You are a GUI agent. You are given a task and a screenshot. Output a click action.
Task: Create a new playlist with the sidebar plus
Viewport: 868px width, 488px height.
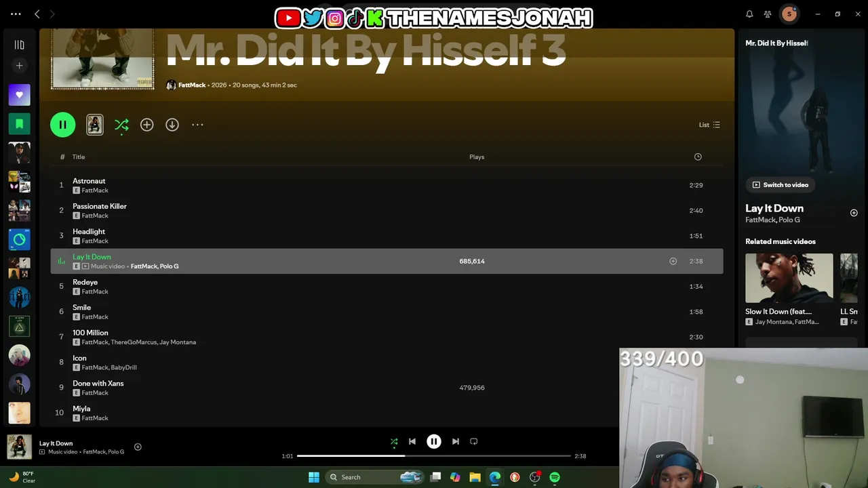[19, 66]
